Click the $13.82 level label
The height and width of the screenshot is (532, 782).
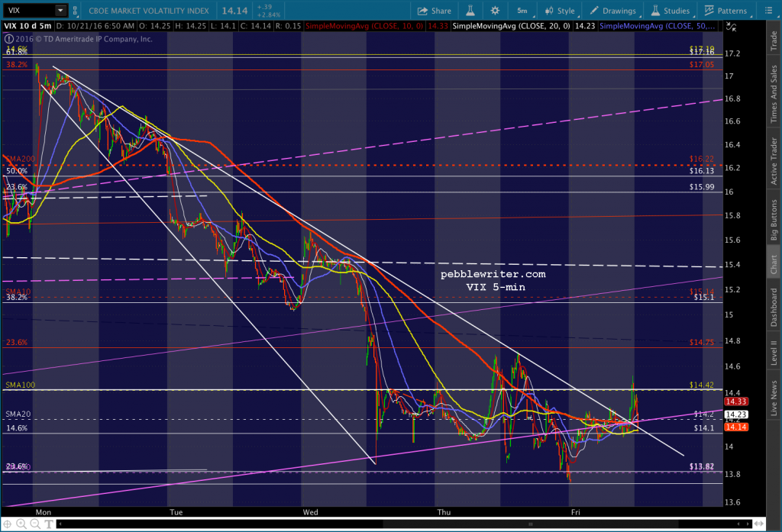pos(702,466)
